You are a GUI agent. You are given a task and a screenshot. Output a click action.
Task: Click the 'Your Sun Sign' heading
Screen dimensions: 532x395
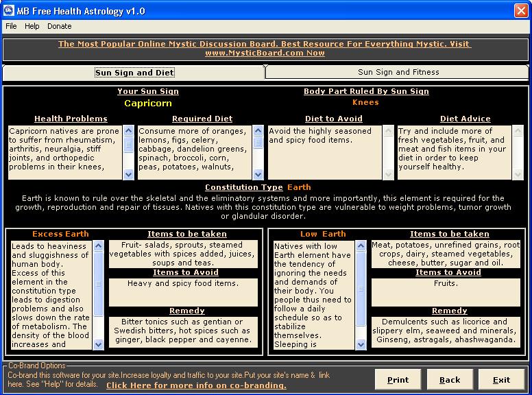[148, 91]
